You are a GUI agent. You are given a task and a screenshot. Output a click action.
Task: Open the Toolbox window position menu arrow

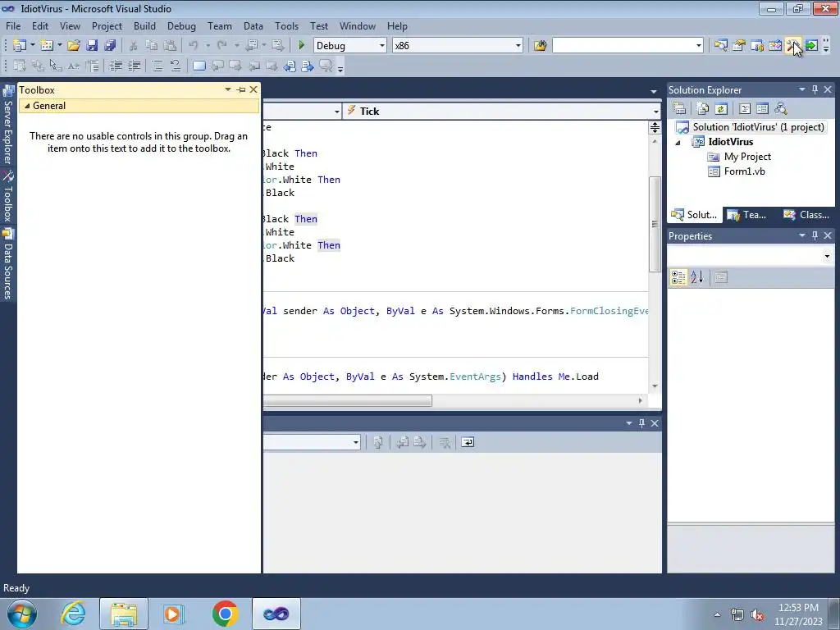(228, 89)
